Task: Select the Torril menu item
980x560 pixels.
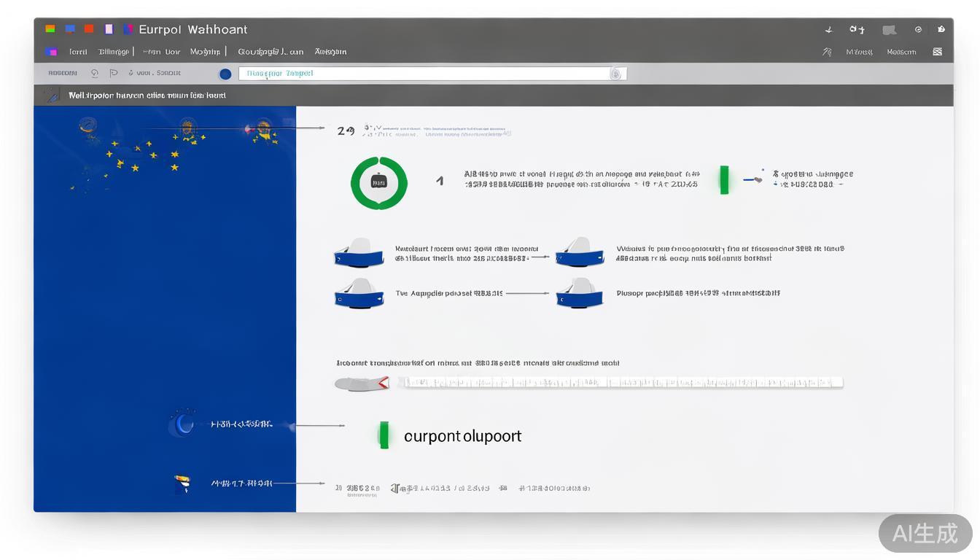Action: click(x=78, y=52)
